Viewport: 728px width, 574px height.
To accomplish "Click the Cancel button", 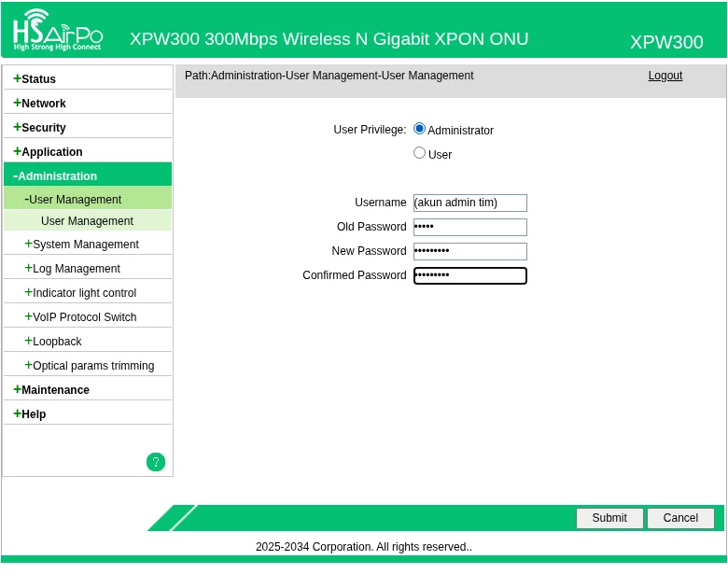I will point(680,518).
